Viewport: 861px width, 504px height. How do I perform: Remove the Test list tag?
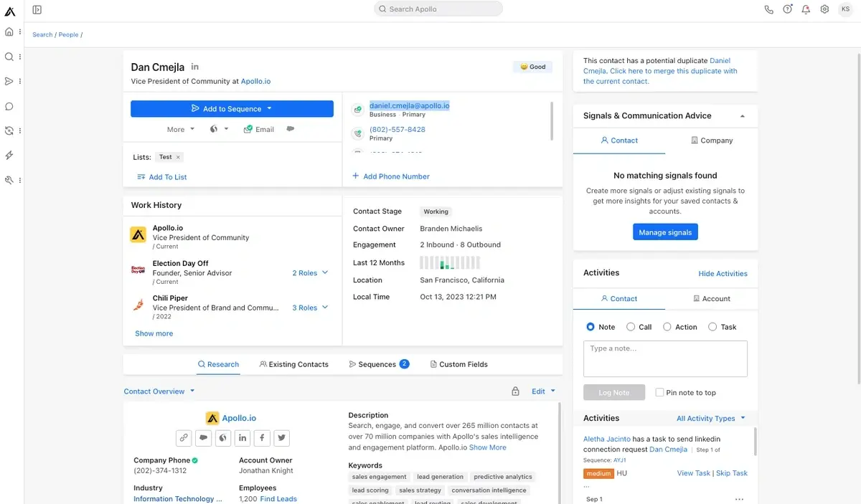coord(179,157)
